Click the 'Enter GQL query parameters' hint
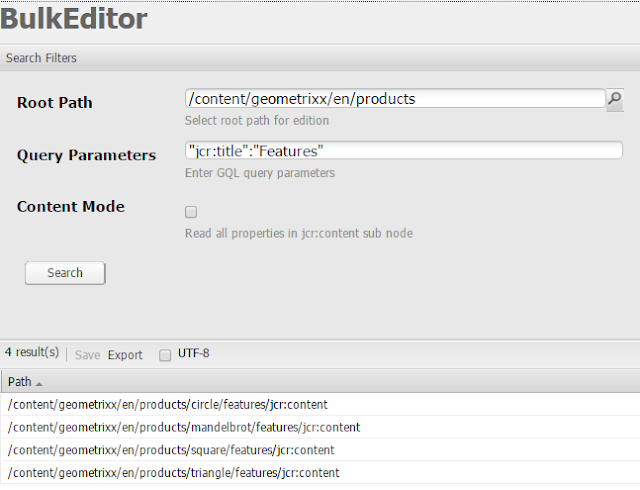This screenshot has width=640, height=490. tap(260, 173)
